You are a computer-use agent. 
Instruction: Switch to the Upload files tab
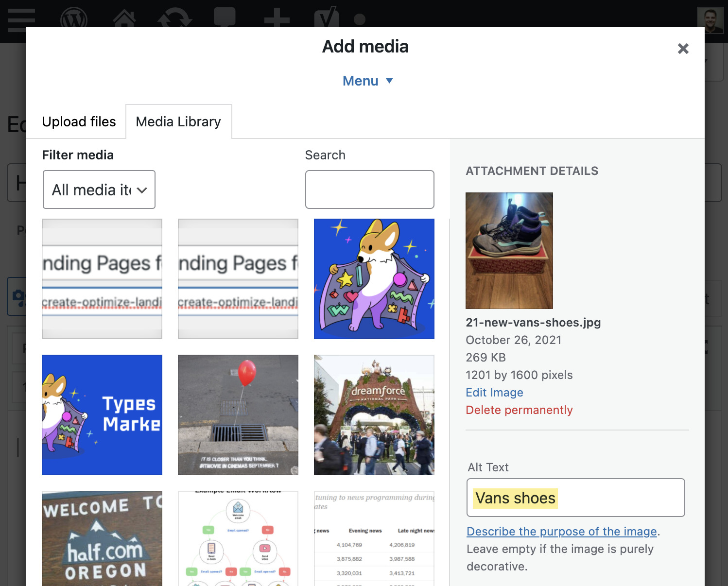coord(79,121)
